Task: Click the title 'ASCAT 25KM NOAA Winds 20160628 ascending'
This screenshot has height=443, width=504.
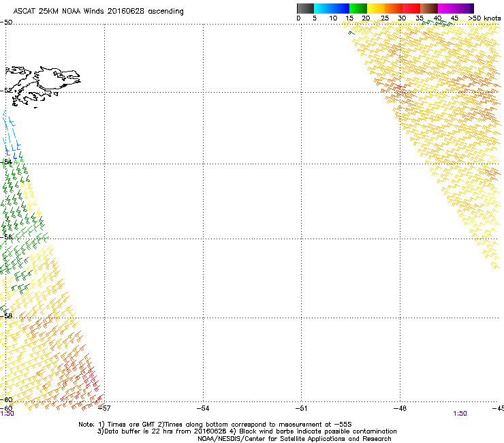Action: pyautogui.click(x=98, y=12)
